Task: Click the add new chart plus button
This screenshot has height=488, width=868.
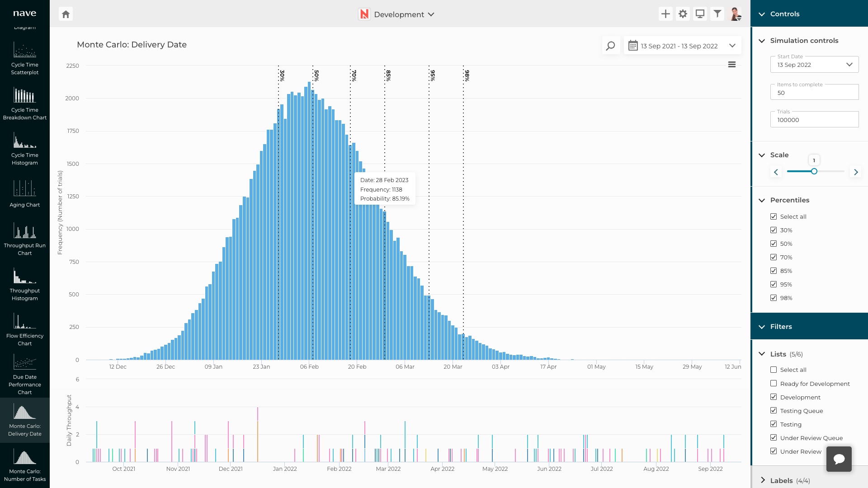Action: coord(665,14)
